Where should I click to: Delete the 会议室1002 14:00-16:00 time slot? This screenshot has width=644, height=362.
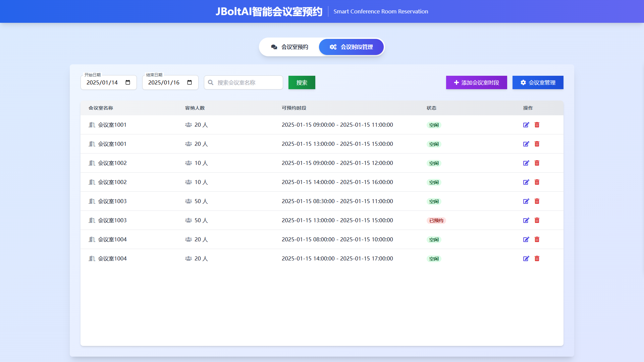tap(537, 182)
